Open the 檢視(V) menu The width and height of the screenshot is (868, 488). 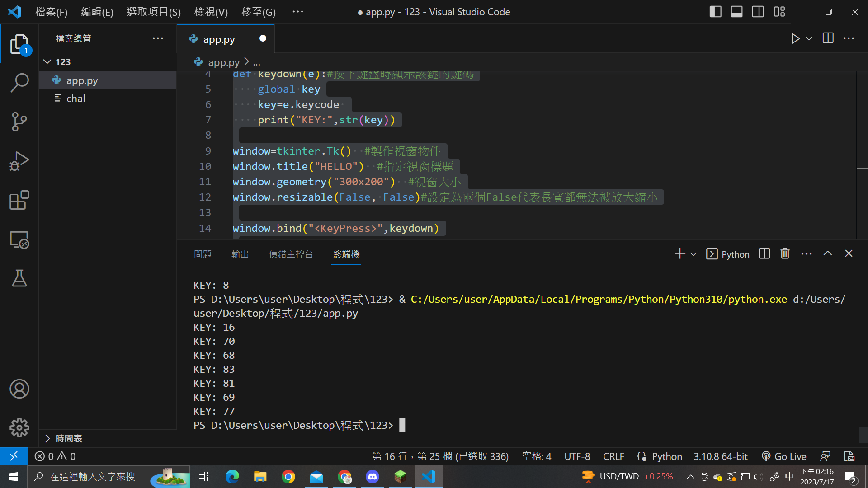[211, 12]
